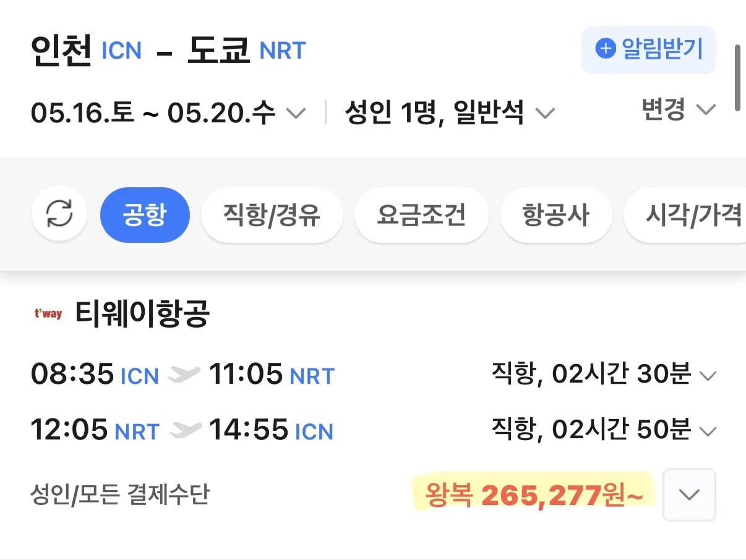Expand the travel dates dropdown

tap(295, 113)
